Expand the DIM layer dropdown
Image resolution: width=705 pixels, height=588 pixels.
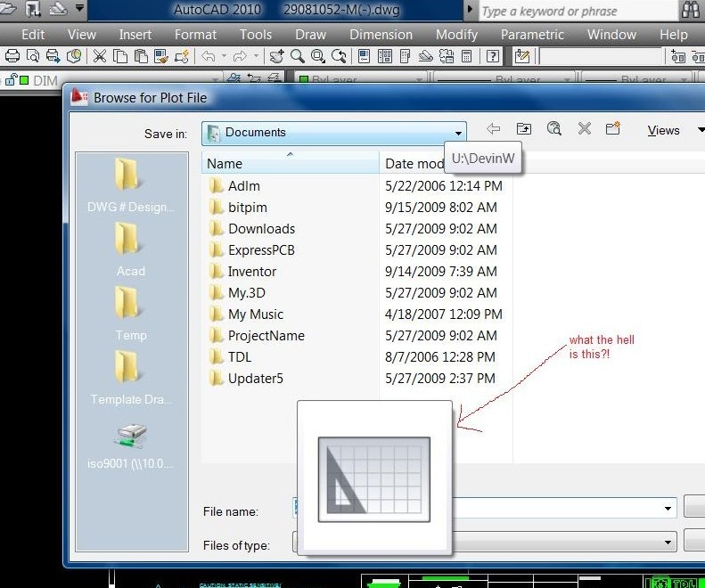click(216, 80)
